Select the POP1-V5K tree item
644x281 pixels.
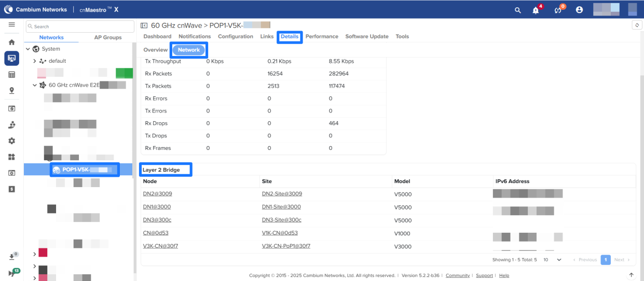click(83, 170)
